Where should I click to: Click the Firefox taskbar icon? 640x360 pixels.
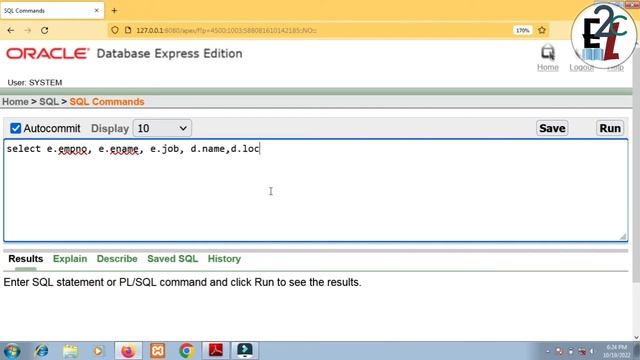pyautogui.click(x=128, y=351)
